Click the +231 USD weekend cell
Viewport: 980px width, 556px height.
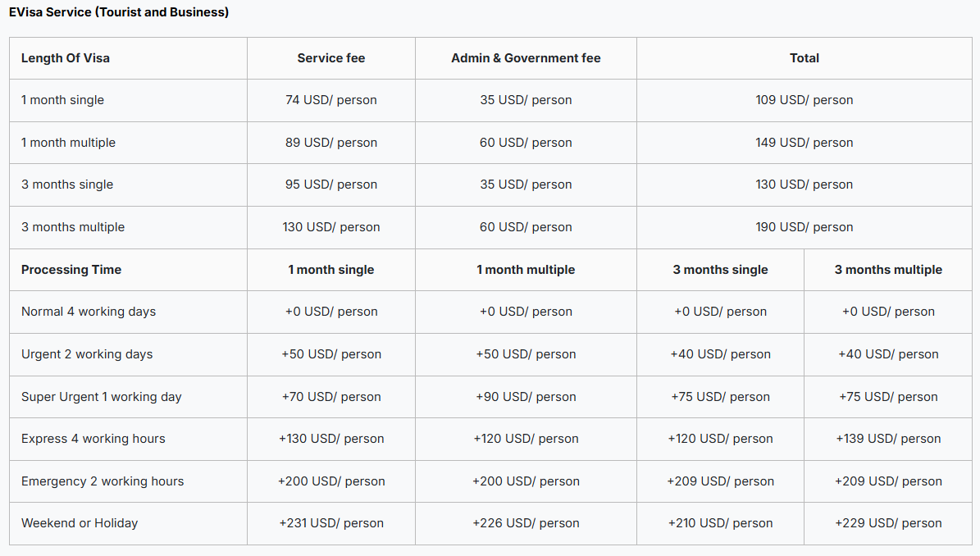[331, 523]
